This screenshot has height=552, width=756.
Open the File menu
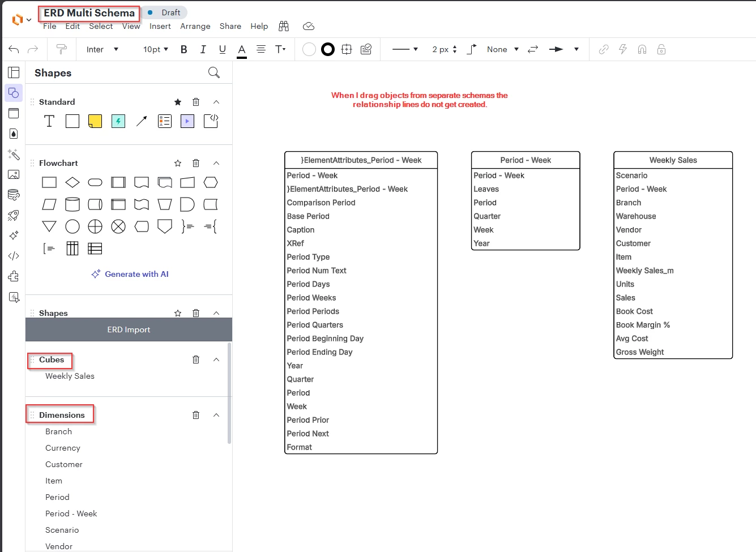[x=50, y=26]
